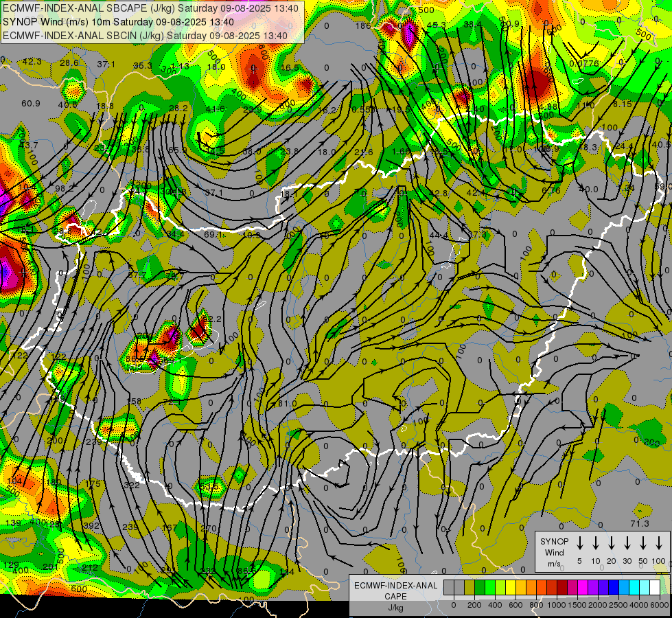Pick the pure blue swatch in CAPE legend
The image size is (672, 618).
pos(613,588)
